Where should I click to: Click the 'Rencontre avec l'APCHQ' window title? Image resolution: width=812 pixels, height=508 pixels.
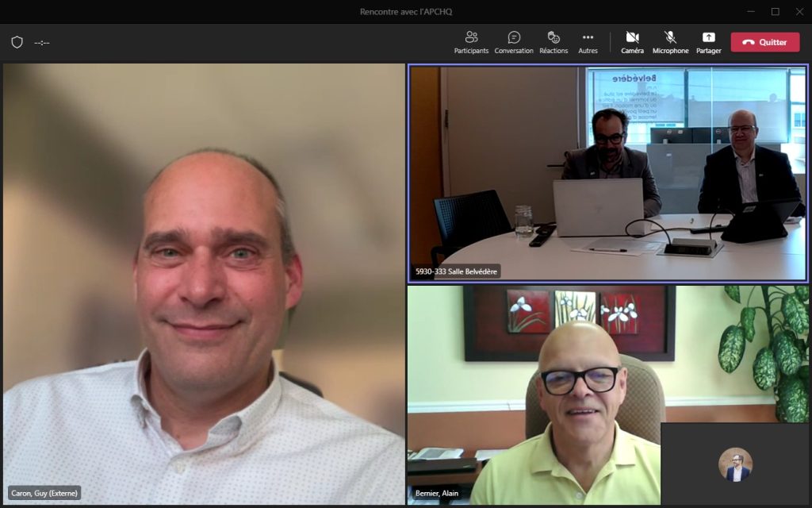click(x=405, y=11)
